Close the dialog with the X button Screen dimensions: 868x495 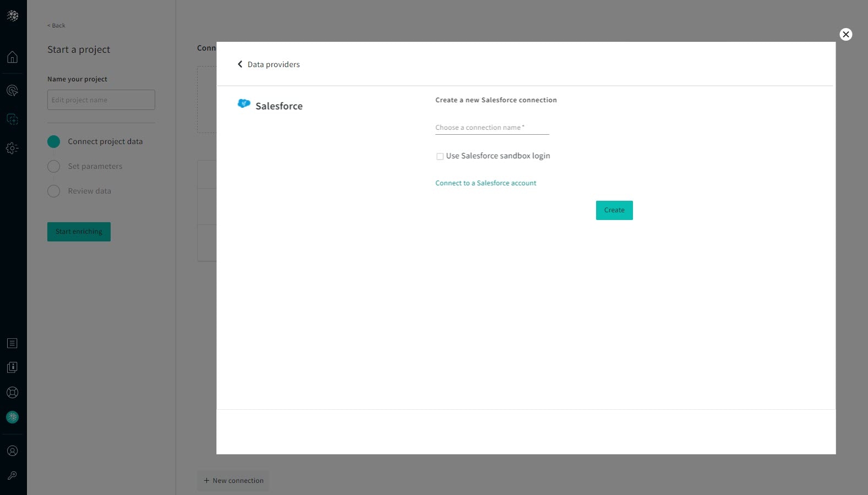[846, 34]
